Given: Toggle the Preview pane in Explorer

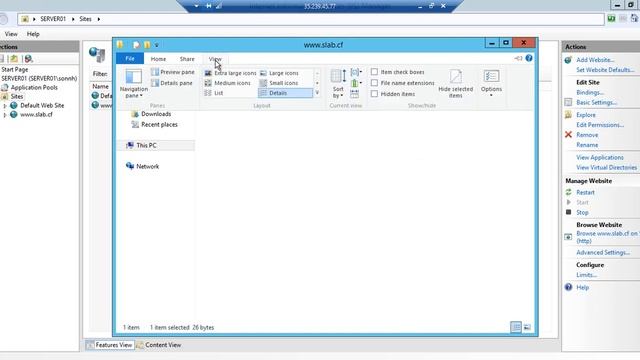Looking at the screenshot, I should pos(173,72).
